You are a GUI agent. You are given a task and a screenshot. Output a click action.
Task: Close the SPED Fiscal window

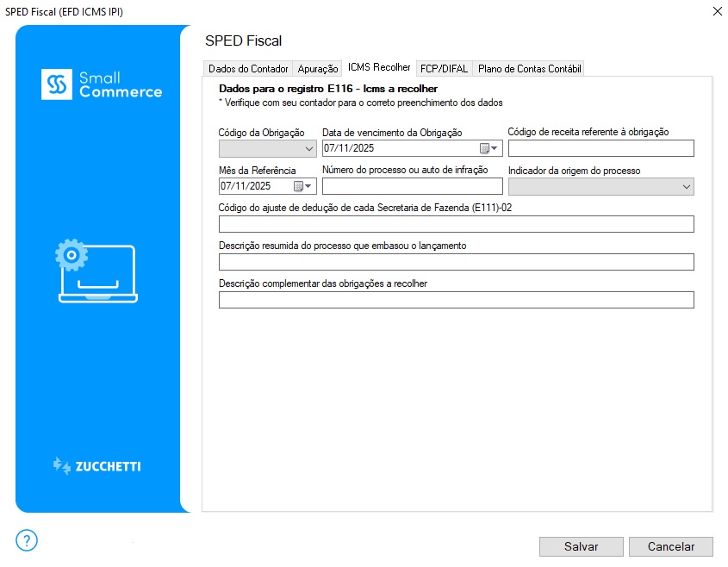[x=717, y=11]
